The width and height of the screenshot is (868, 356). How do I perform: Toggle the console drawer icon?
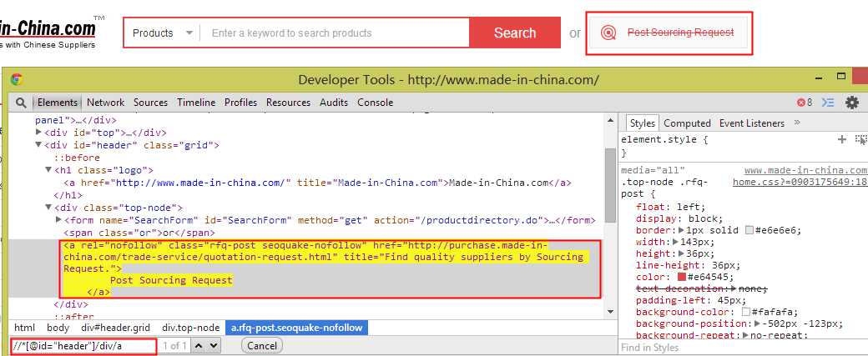pos(828,103)
